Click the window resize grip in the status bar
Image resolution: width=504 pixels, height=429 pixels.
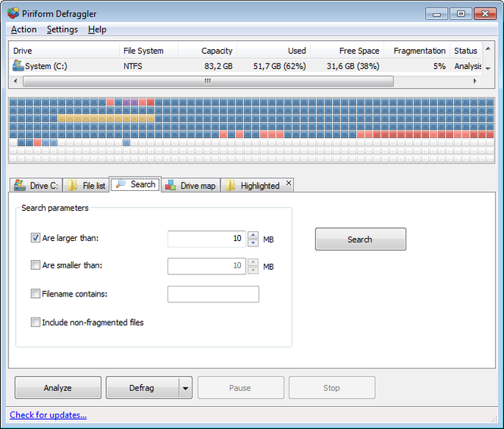[x=494, y=418]
